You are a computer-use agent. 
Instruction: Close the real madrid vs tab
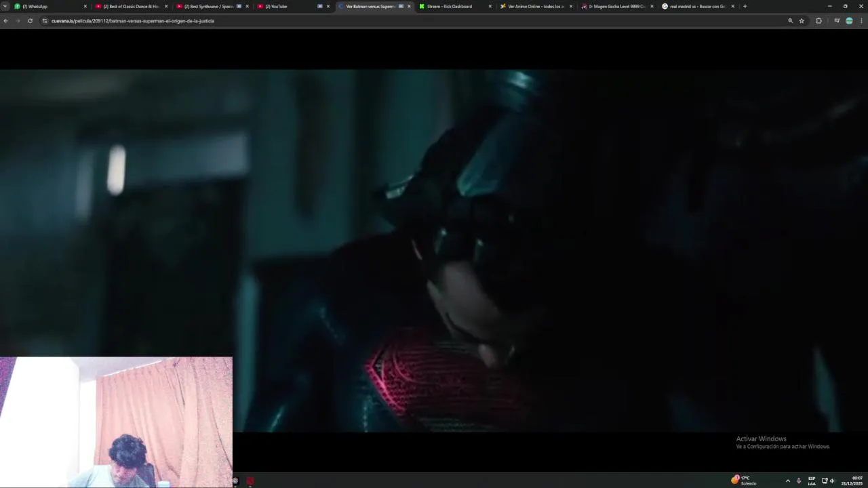732,6
